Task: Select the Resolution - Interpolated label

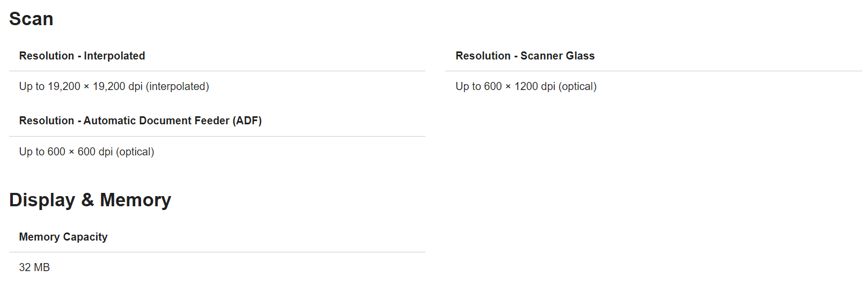Action: click(82, 56)
